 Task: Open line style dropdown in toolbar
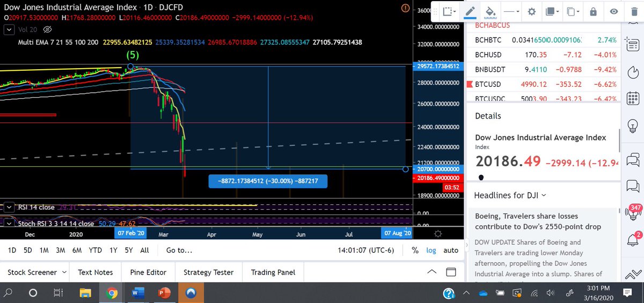click(x=510, y=11)
